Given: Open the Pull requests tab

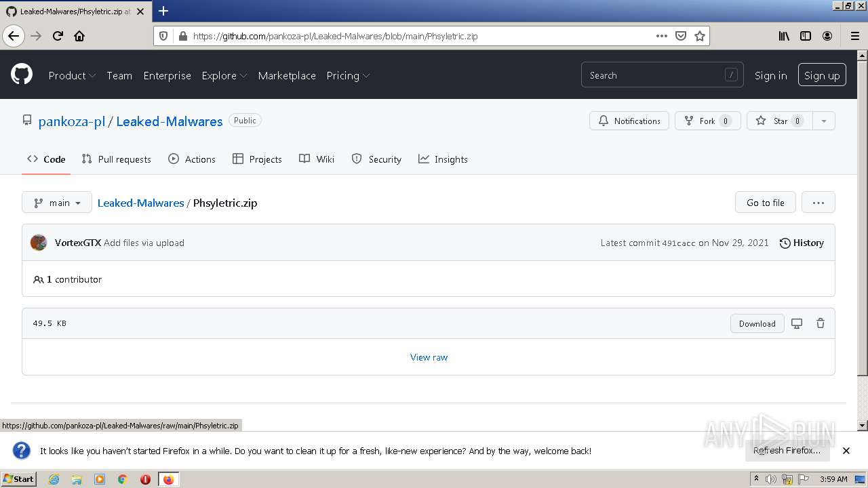Looking at the screenshot, I should coord(116,159).
